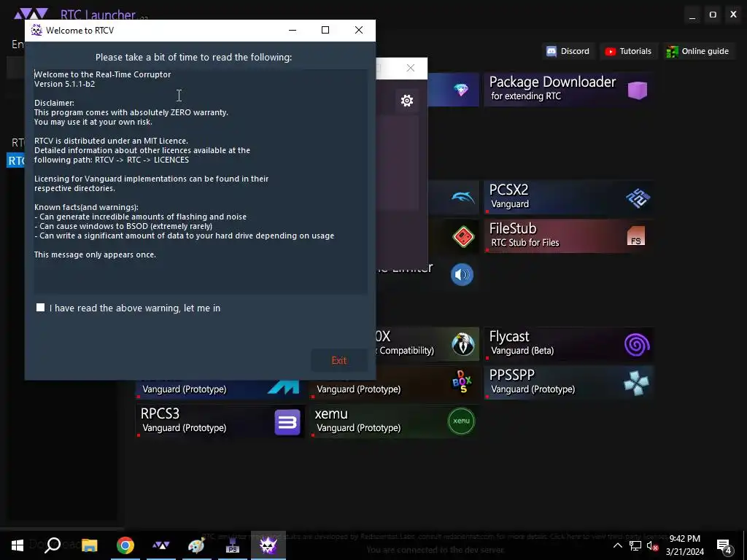The height and width of the screenshot is (560, 747).
Task: Click "Please take a bit of time" heading
Action: (x=193, y=57)
